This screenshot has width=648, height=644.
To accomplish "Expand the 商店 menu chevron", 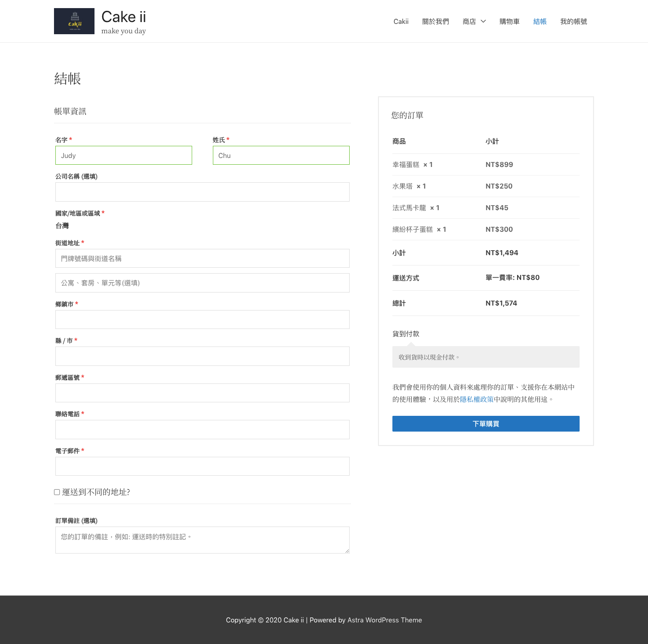I will pyautogui.click(x=483, y=21).
